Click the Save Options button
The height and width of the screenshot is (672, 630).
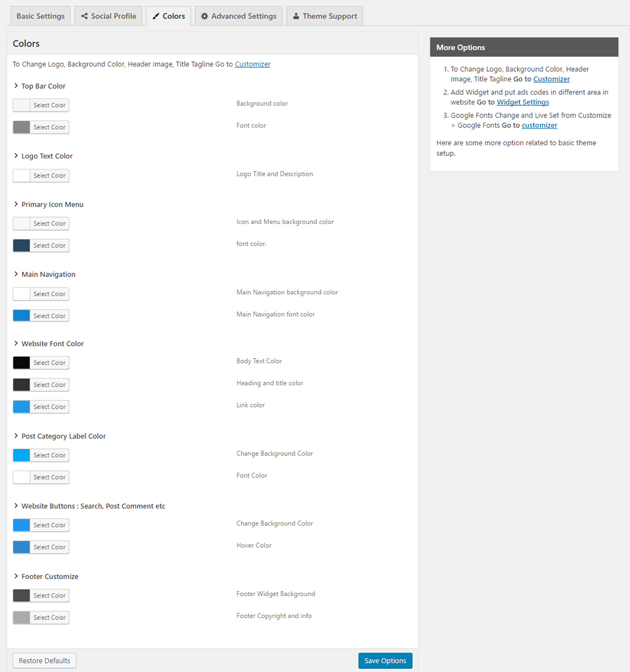pos(385,660)
